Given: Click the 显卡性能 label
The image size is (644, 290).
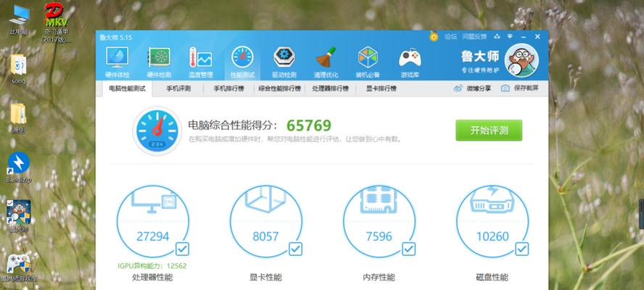Looking at the screenshot, I should [265, 277].
